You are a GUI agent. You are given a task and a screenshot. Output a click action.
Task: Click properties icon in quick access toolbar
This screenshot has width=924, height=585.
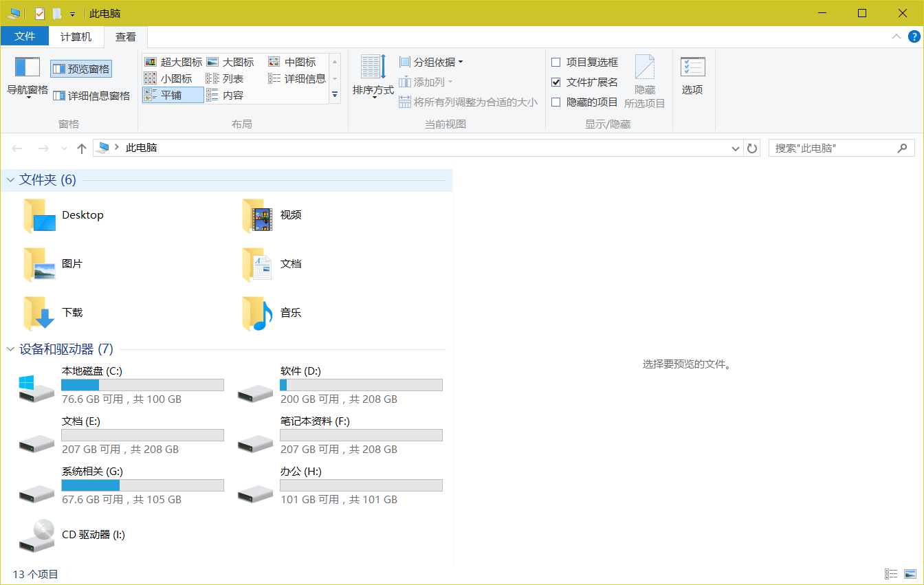coord(40,13)
